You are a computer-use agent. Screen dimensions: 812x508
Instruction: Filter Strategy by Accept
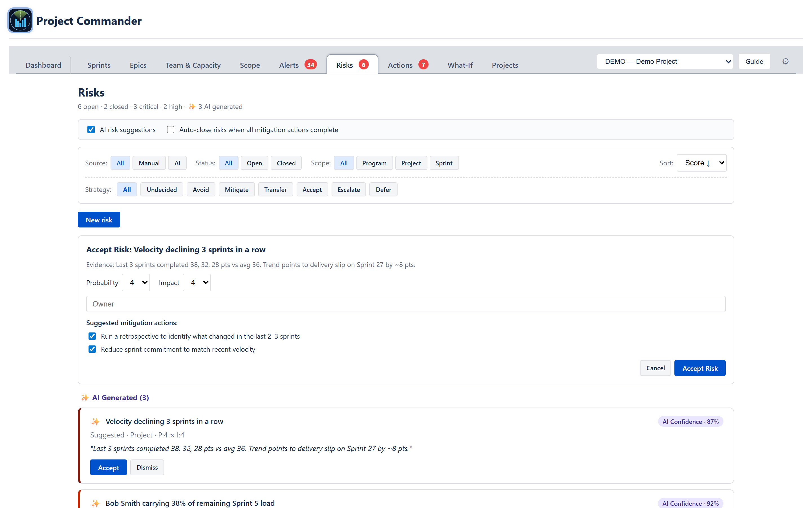tap(312, 189)
